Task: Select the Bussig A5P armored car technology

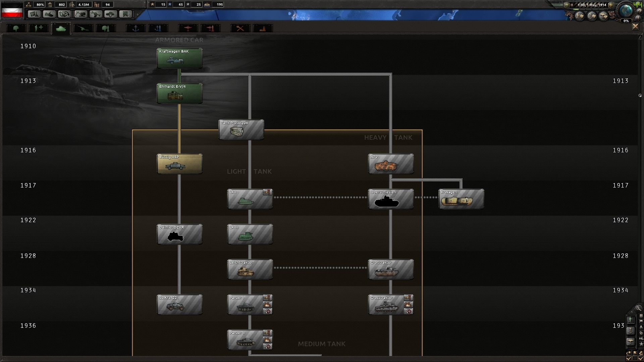Action: click(179, 164)
